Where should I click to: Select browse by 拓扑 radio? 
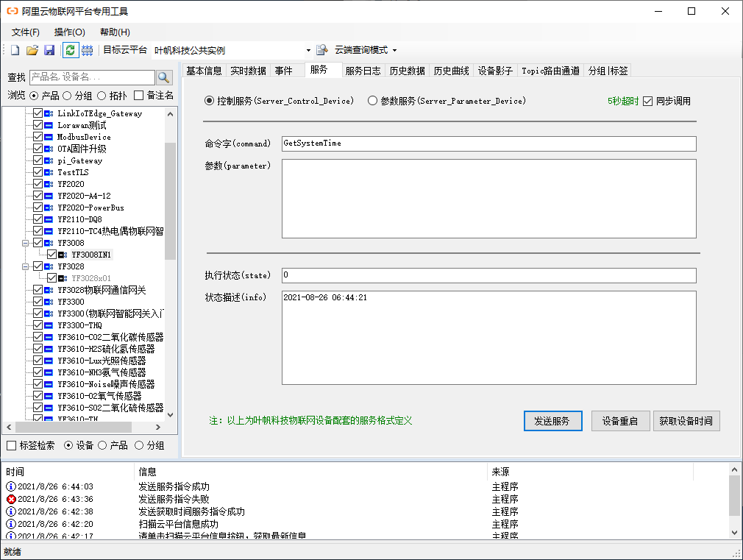(x=102, y=96)
